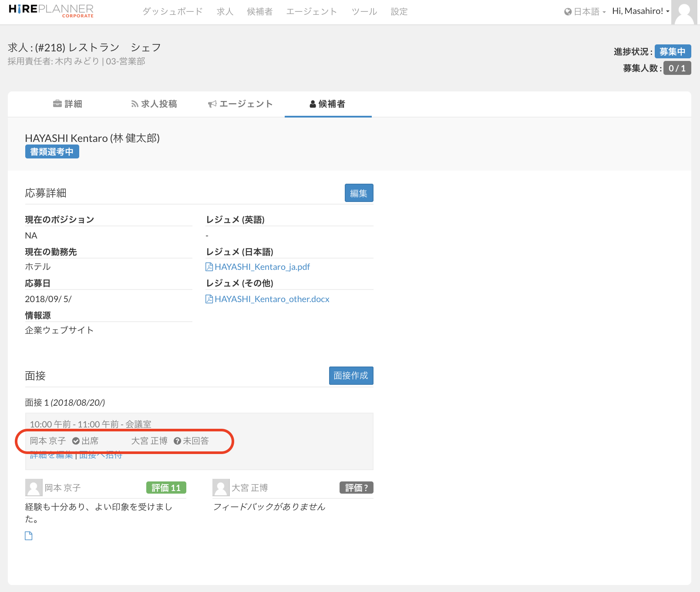This screenshot has width=700, height=592.
Task: Switch to the 詳細 tab
Action: [x=67, y=104]
